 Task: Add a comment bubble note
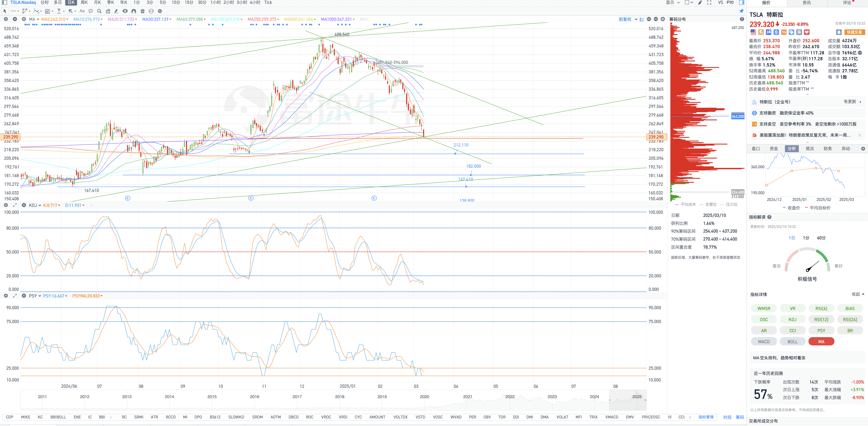91,11
